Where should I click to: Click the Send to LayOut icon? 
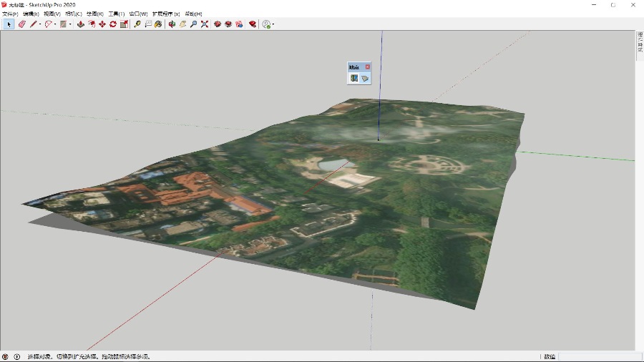click(x=239, y=24)
